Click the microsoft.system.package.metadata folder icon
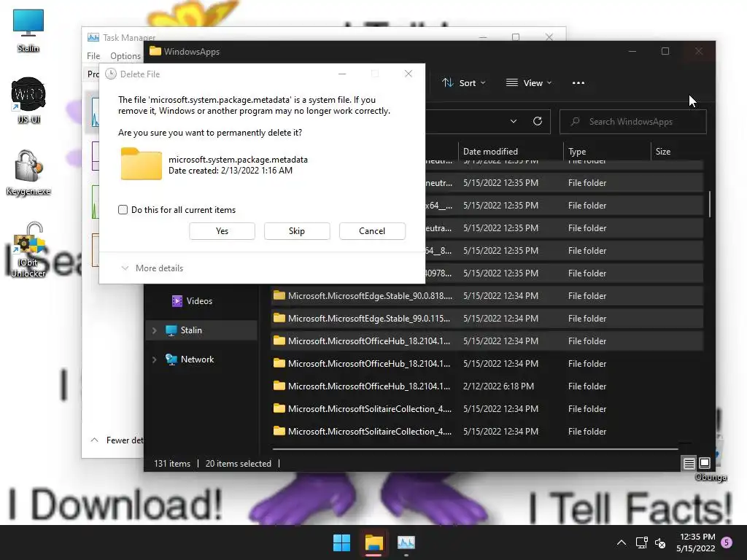 (x=141, y=163)
